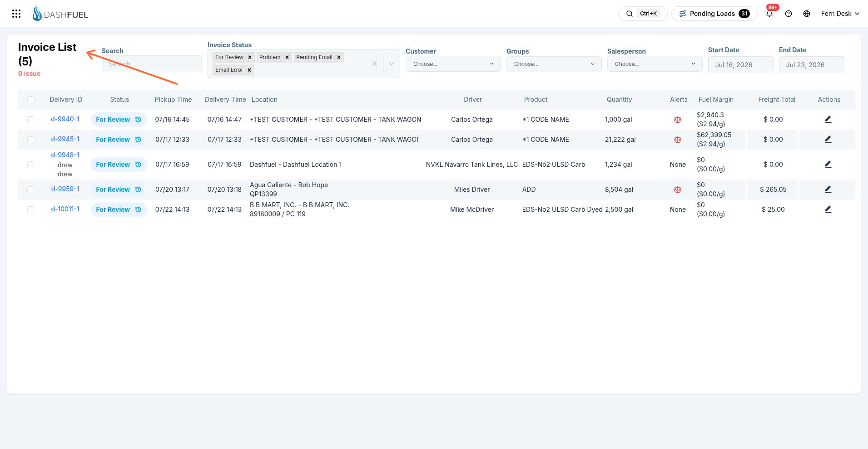Viewport: 868px width, 449px height.
Task: Open delivery link d-9945-1
Action: [x=65, y=139]
